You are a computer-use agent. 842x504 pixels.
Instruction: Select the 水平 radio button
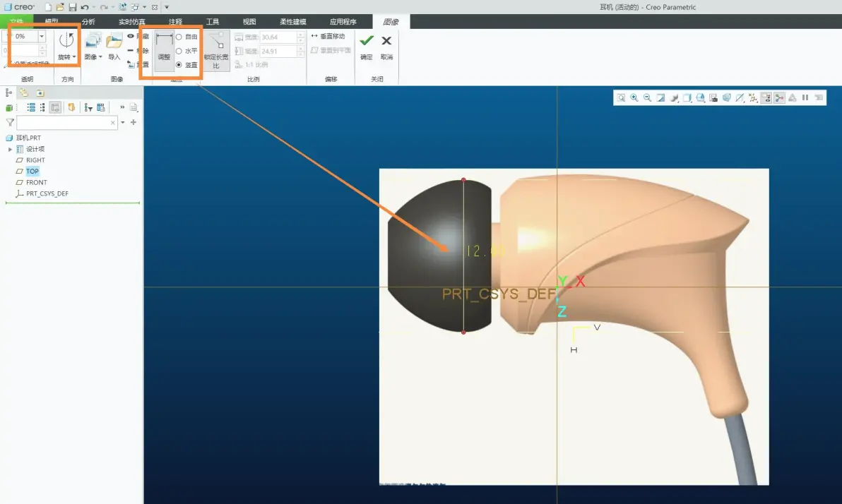click(x=179, y=51)
